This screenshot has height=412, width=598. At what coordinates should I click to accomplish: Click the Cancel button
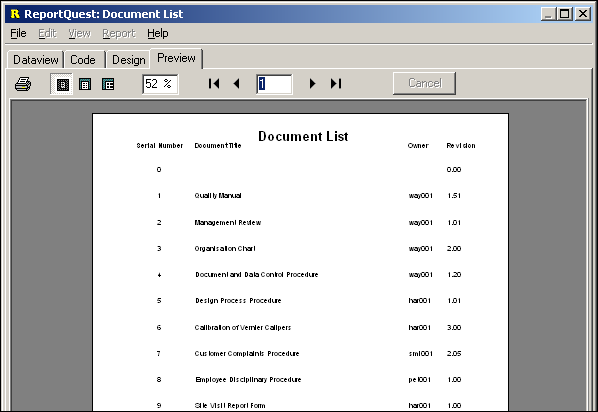tap(424, 83)
